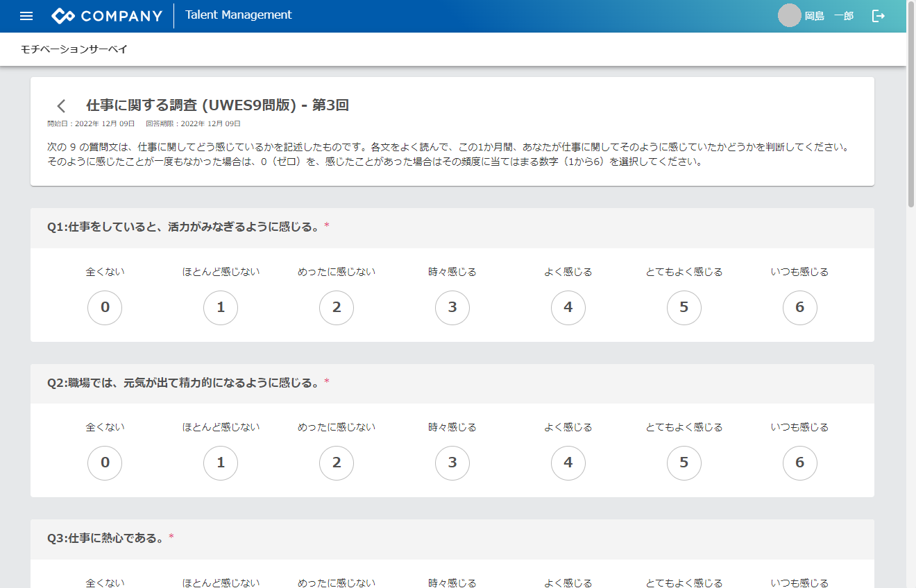Screen dimensions: 916x588
Task: Go back using the left chevron arrow
Action: 61,105
